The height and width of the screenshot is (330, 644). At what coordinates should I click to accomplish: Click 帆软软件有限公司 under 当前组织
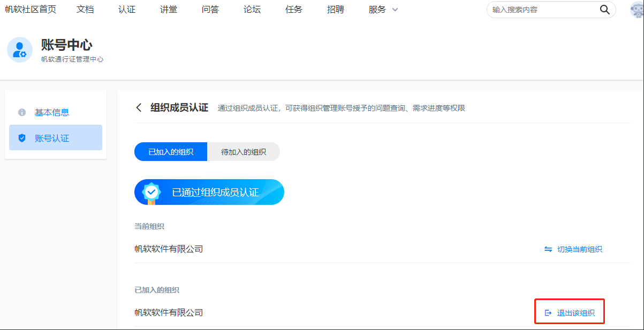click(x=169, y=249)
